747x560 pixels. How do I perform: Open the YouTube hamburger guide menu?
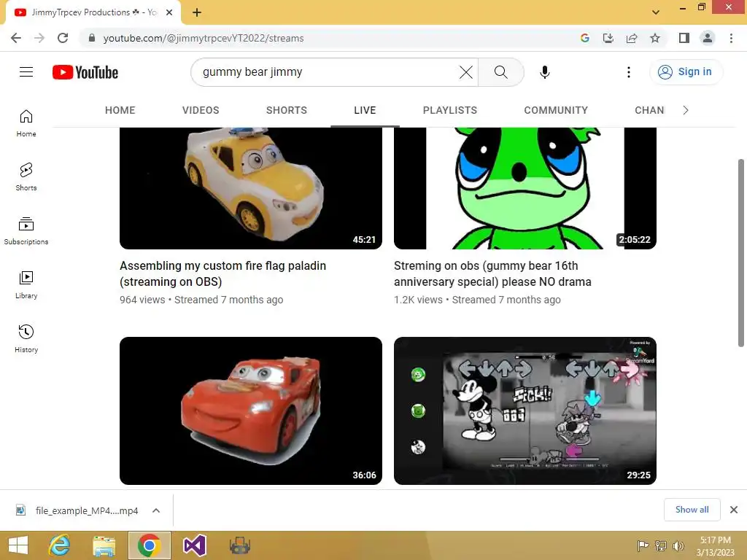coord(26,72)
